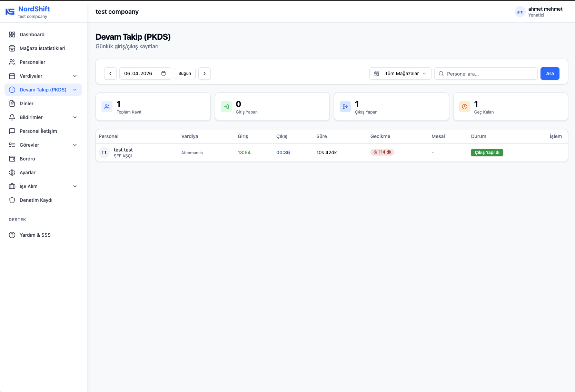Advance to next day with right arrow

[205, 73]
